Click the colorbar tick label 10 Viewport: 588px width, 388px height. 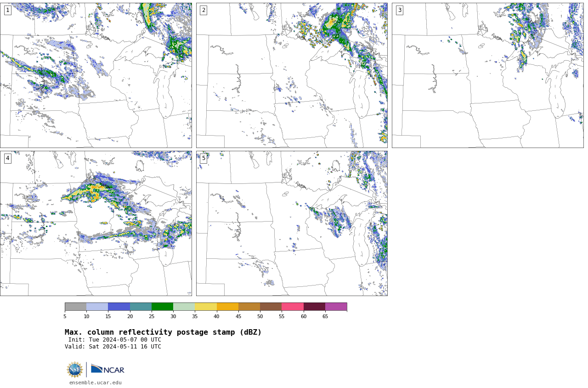coord(86,316)
